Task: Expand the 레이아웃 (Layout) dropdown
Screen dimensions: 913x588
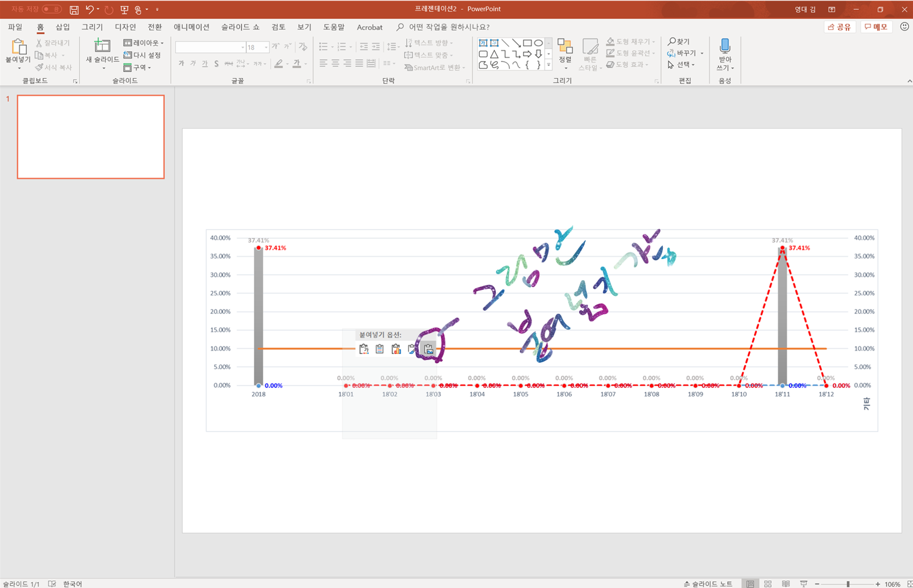Action: pyautogui.click(x=143, y=43)
